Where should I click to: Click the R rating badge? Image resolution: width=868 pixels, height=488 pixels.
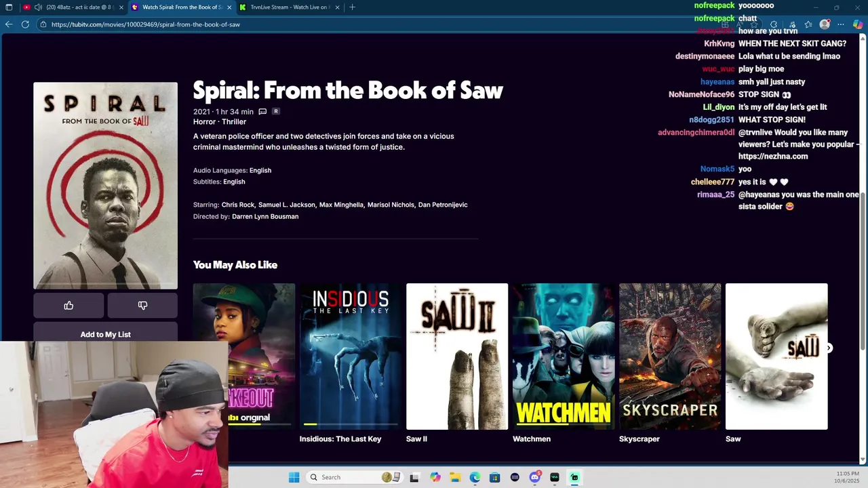point(275,111)
